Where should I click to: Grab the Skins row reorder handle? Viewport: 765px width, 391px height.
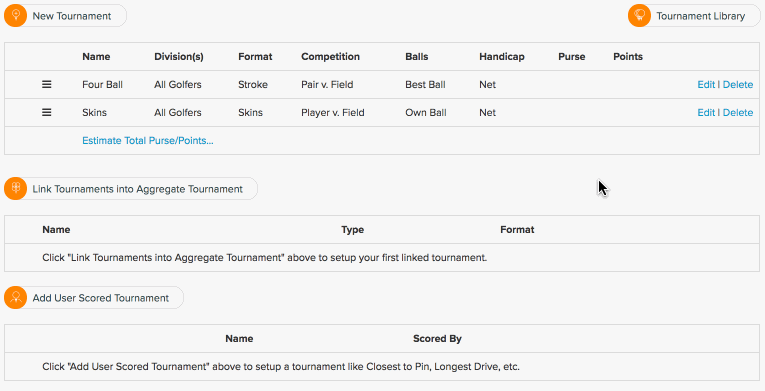46,112
